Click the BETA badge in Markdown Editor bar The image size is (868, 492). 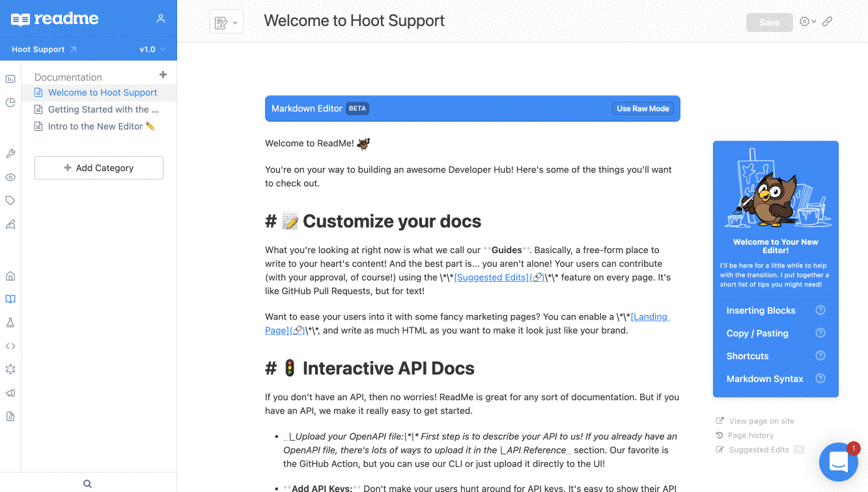coord(357,109)
